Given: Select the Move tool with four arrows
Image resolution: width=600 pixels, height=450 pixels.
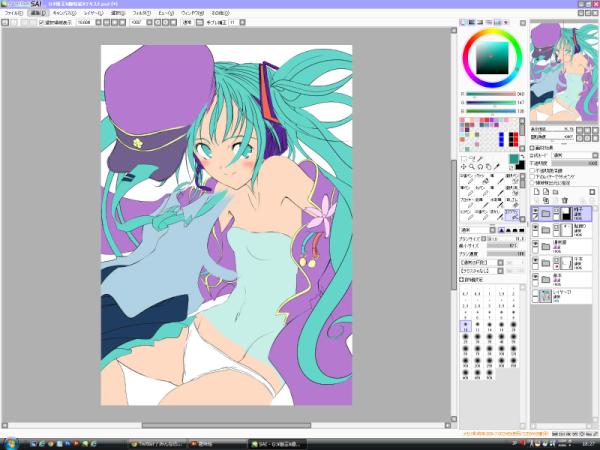Looking at the screenshot, I should 463,167.
